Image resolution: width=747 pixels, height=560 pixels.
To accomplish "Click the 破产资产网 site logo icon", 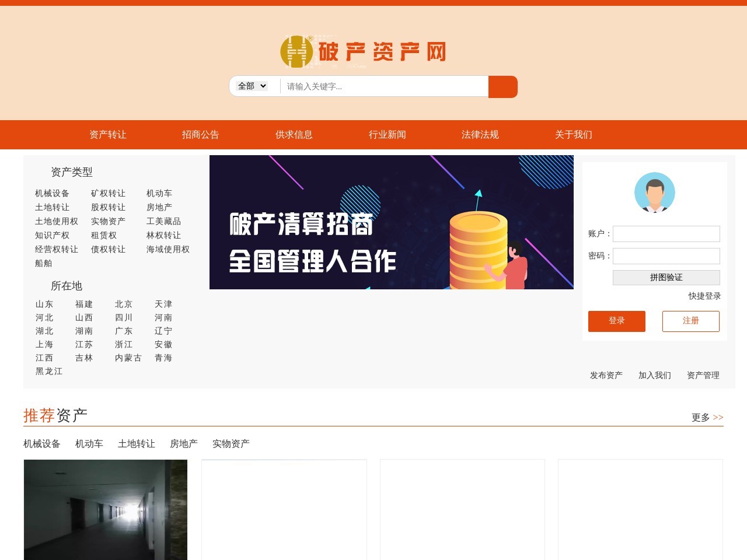I will pos(296,51).
